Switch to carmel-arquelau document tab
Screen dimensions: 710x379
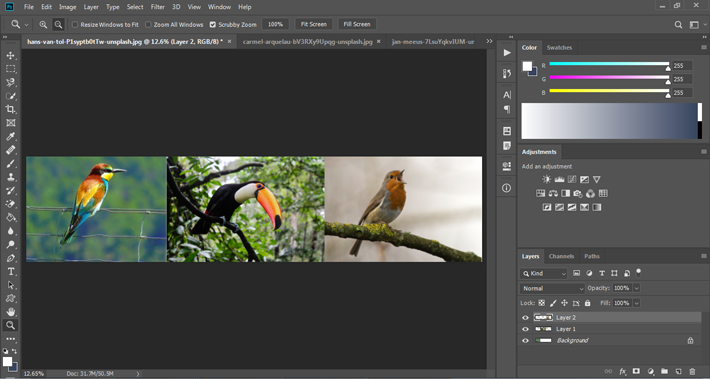pyautogui.click(x=307, y=42)
